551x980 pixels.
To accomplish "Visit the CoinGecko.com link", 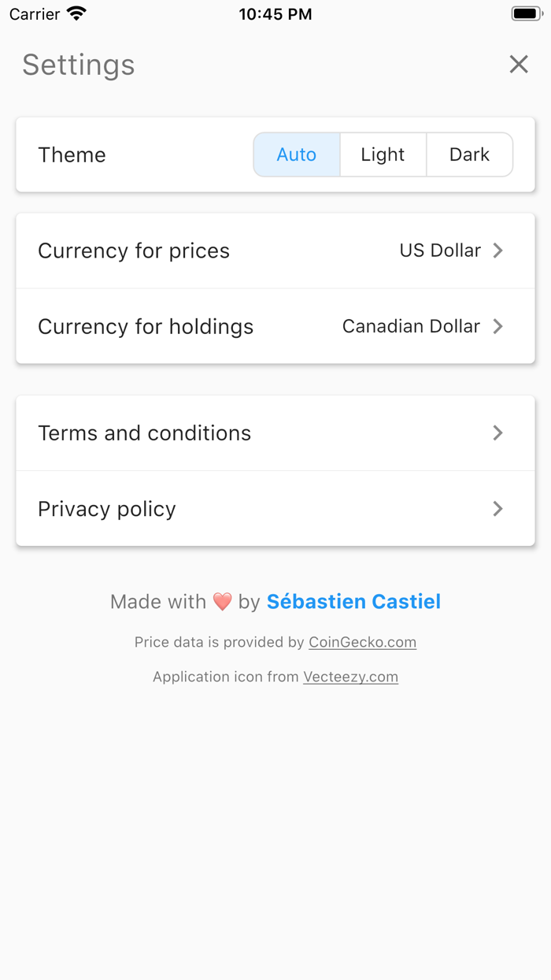I will pos(362,642).
